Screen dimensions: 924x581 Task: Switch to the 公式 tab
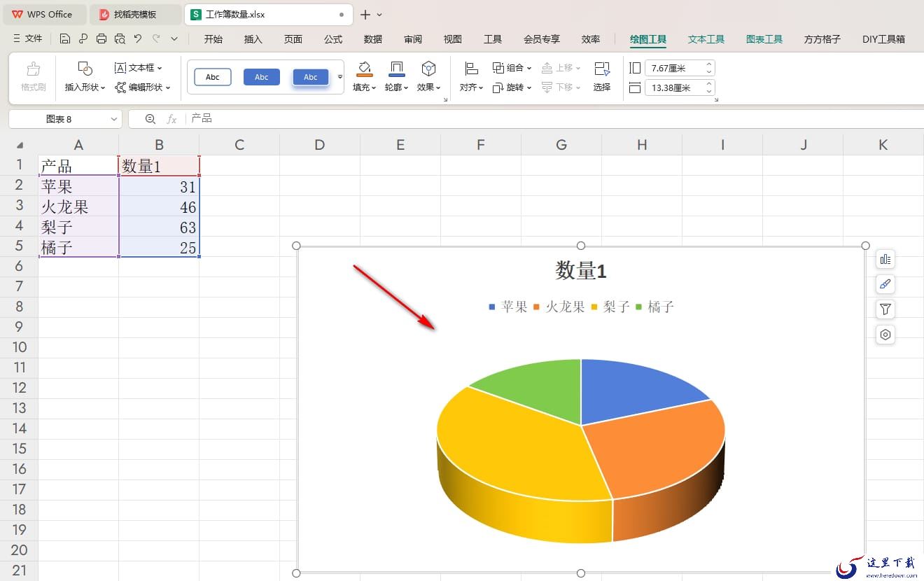coord(333,39)
